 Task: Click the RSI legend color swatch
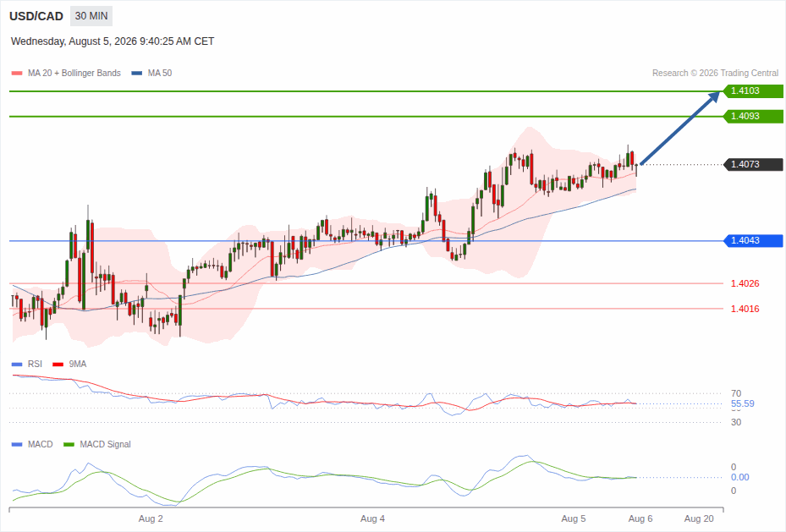pos(17,365)
